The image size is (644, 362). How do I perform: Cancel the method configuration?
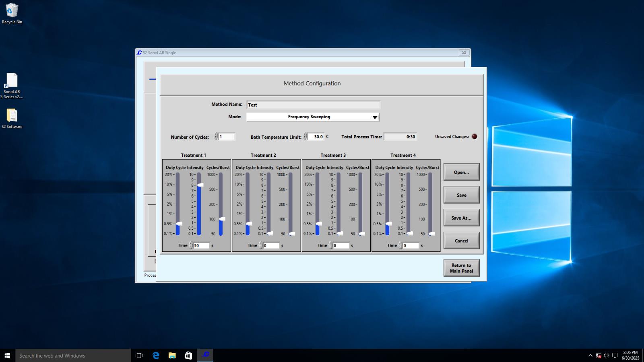(461, 241)
